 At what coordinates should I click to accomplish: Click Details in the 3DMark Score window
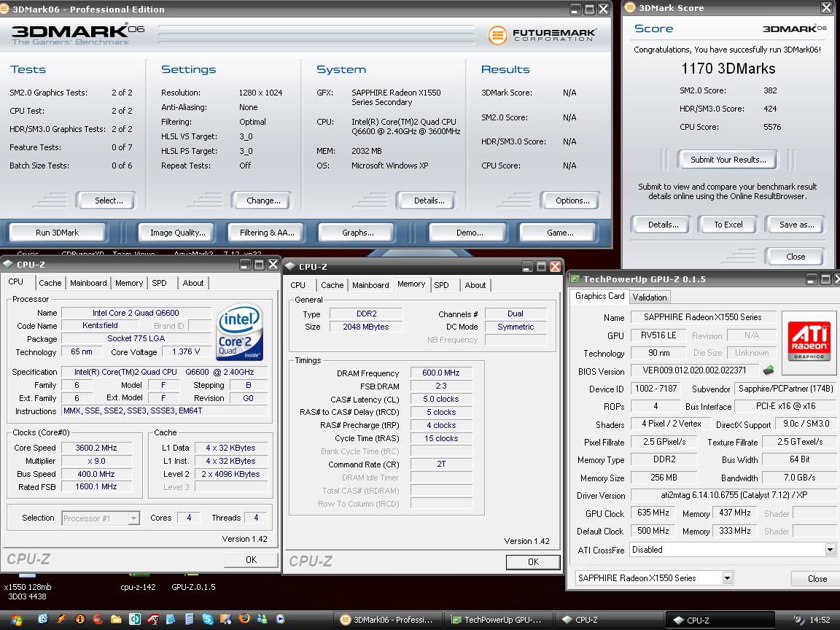tap(663, 225)
